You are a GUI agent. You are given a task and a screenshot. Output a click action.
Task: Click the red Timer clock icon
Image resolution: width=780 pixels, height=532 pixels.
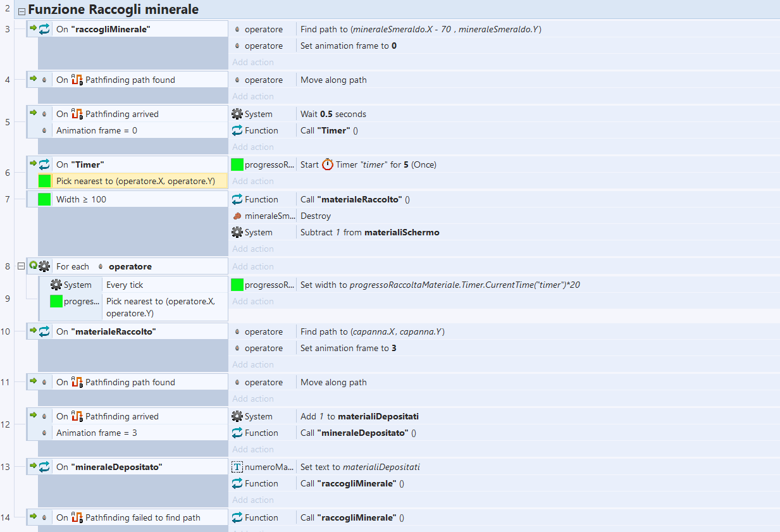point(328,164)
